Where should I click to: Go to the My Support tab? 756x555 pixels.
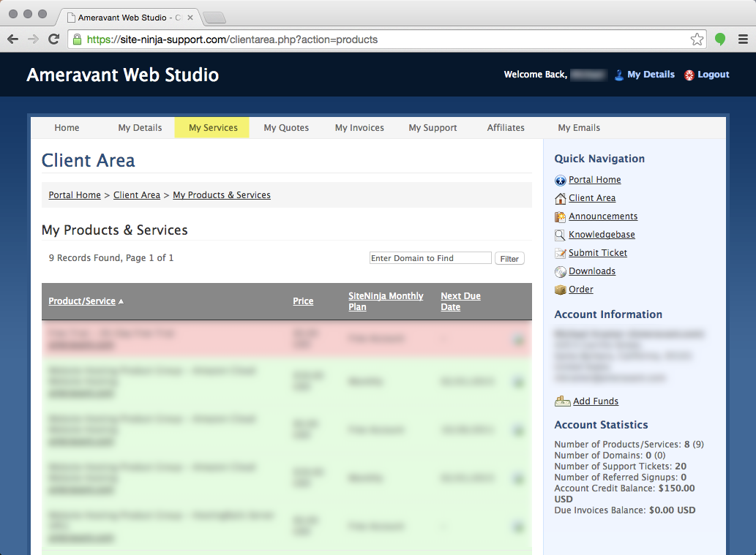coord(433,127)
